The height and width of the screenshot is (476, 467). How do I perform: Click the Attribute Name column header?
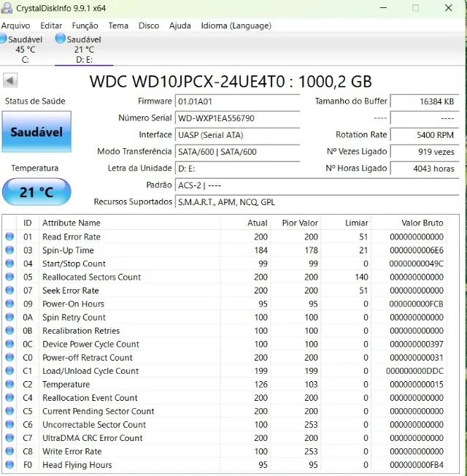pyautogui.click(x=130, y=223)
